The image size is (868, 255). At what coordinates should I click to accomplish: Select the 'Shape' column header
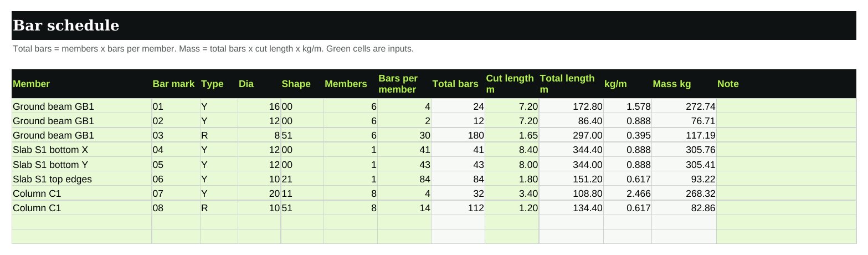coord(302,84)
